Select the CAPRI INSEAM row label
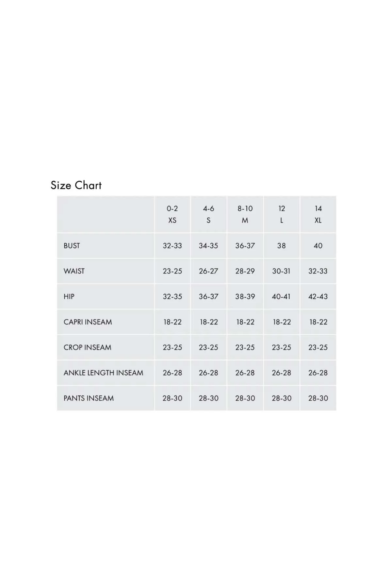 pos(88,322)
